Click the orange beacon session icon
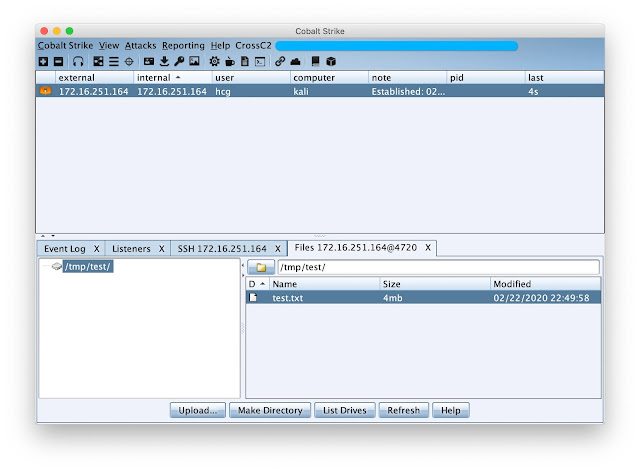 coord(46,91)
